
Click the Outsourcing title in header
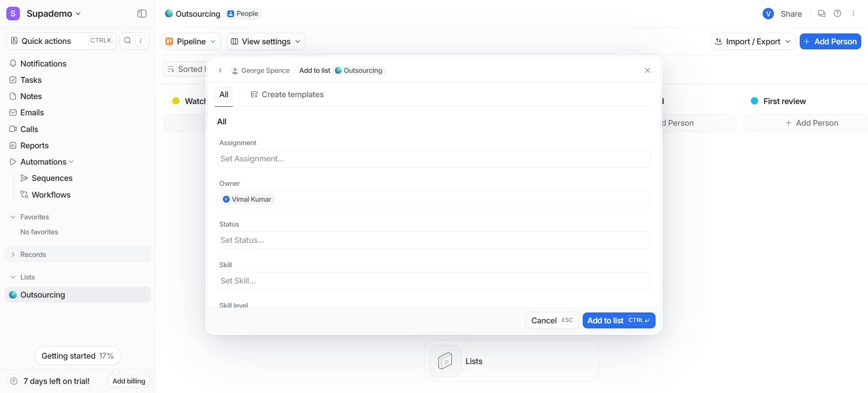[198, 14]
